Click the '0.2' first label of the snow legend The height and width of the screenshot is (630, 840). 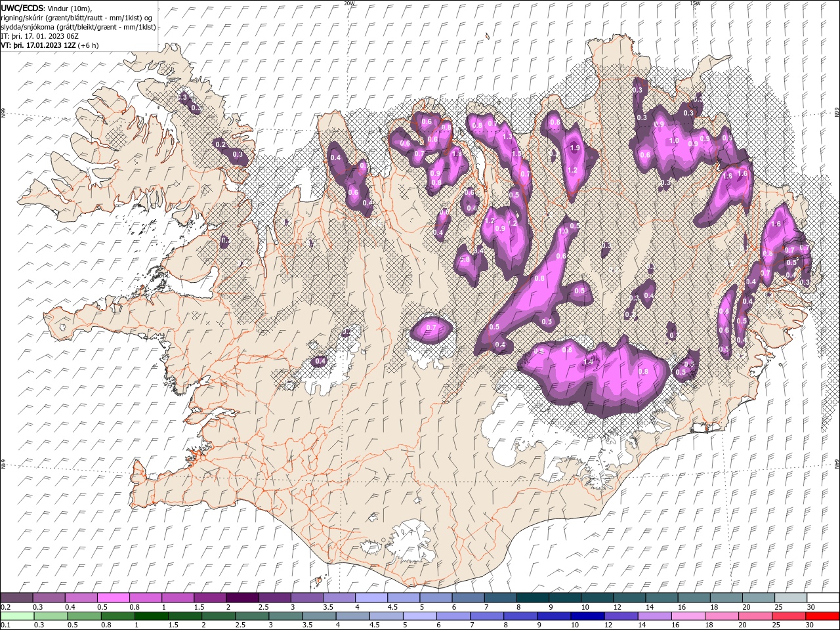pos(5,607)
